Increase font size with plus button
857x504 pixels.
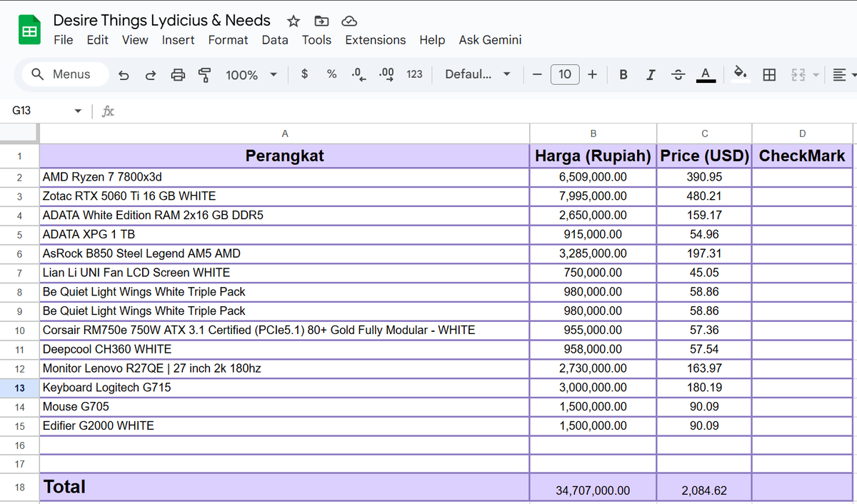592,74
